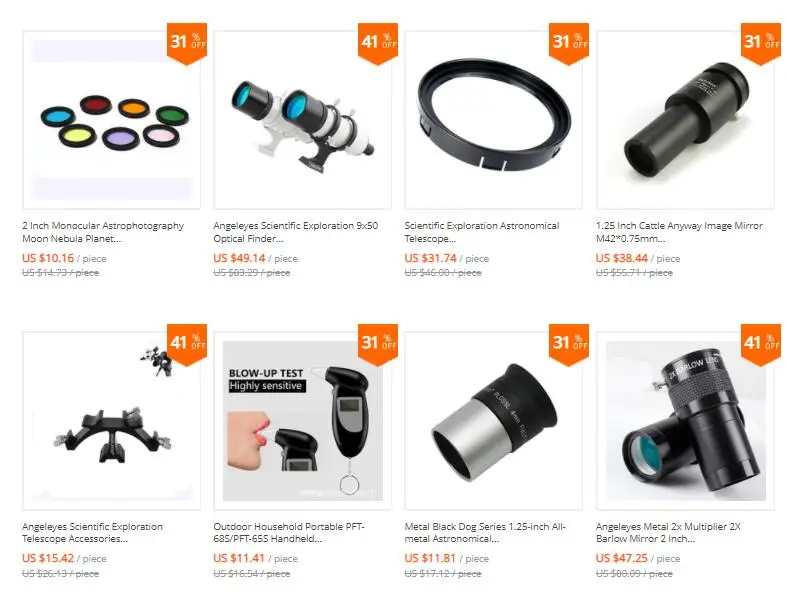Open the 1.25 inch image mirror photo

click(x=686, y=120)
